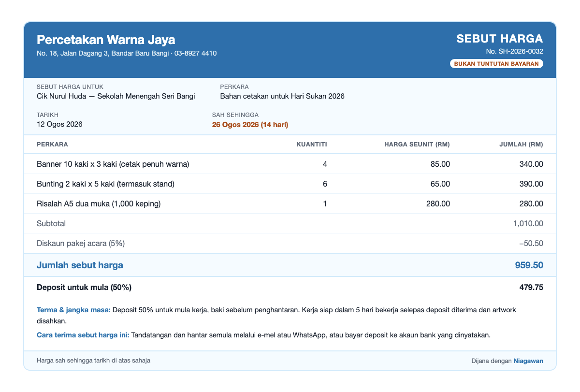The height and width of the screenshot is (392, 580).
Task: Click Bunting unit price 65.00
Action: [x=440, y=184]
